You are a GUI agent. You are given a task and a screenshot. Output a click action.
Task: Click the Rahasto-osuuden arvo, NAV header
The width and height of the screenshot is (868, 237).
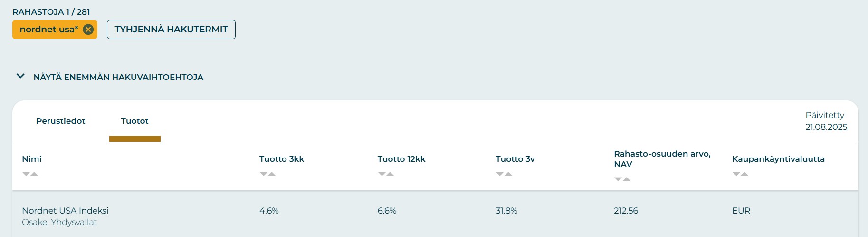[x=662, y=159]
